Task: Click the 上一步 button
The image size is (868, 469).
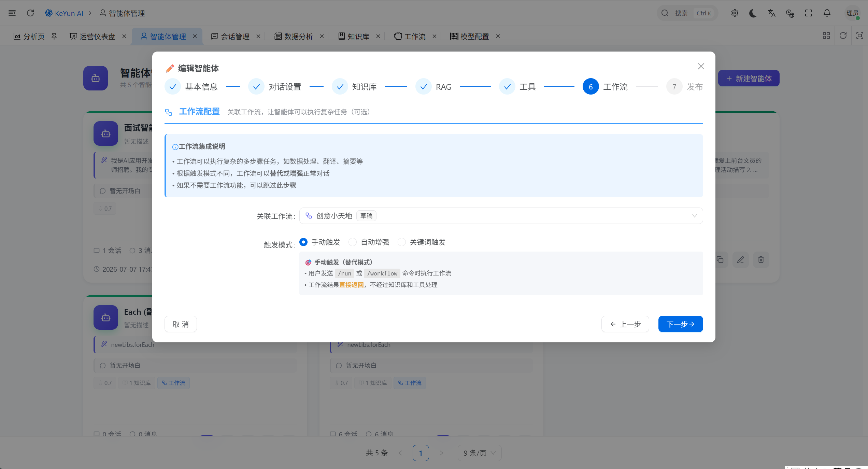Action: coord(625,324)
